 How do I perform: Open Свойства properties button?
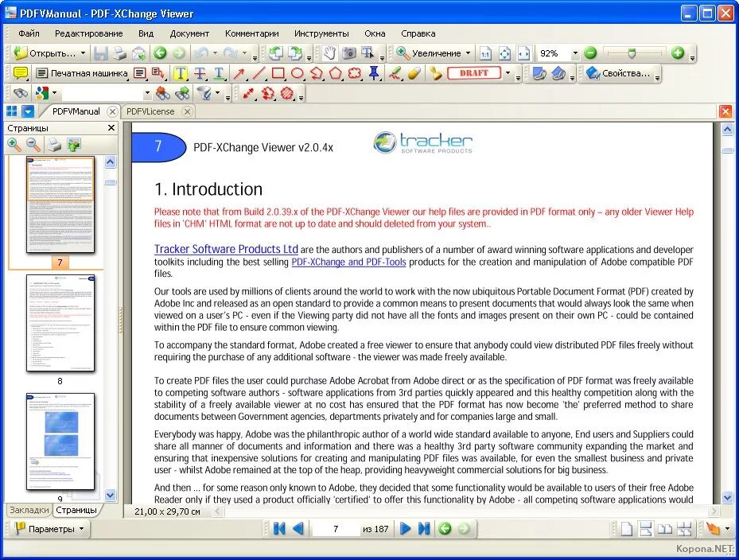point(618,73)
